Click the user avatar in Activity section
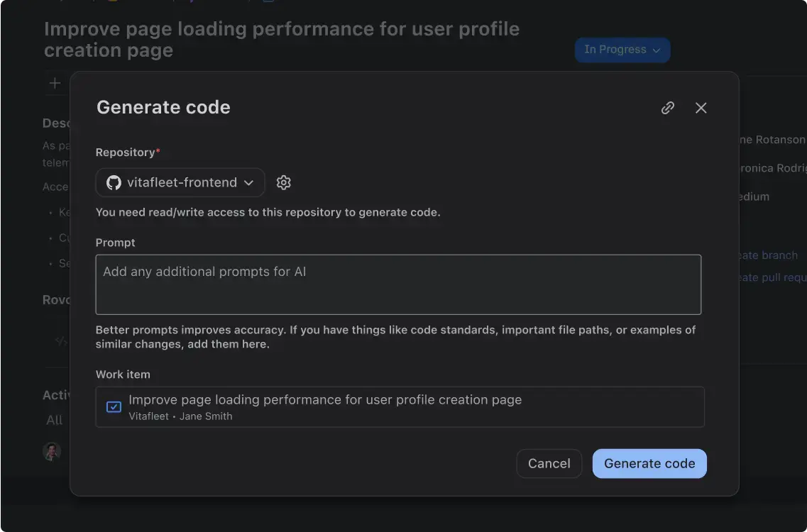The image size is (807, 532). tap(52, 451)
